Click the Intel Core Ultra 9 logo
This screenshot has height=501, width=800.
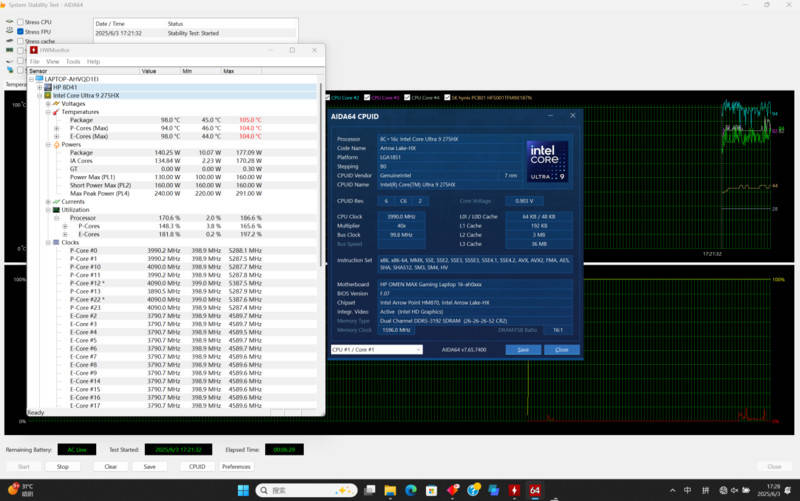coord(547,162)
